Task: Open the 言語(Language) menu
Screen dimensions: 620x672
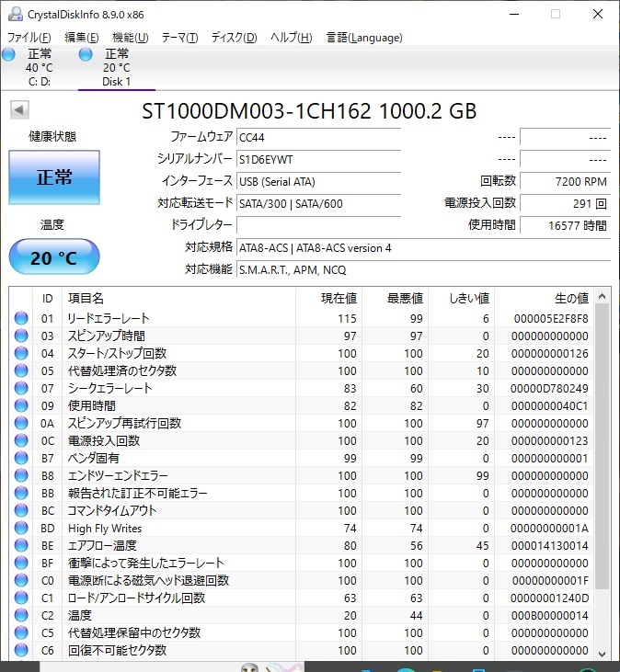Action: tap(364, 38)
